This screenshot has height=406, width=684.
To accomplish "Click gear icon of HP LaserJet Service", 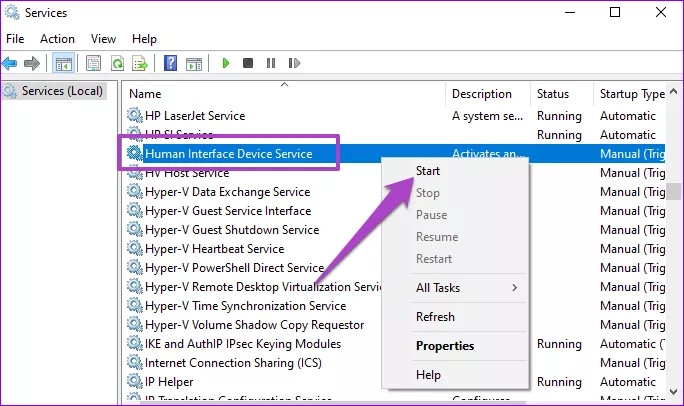I will 135,116.
